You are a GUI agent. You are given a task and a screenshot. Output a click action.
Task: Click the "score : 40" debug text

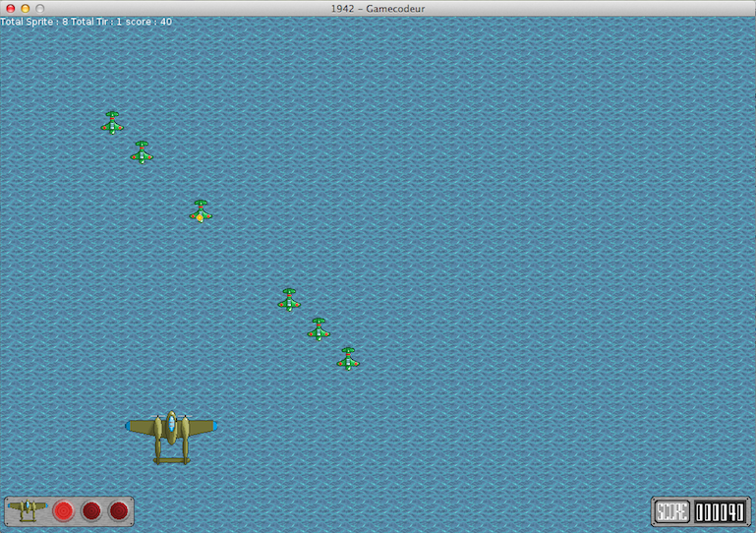[x=149, y=22]
